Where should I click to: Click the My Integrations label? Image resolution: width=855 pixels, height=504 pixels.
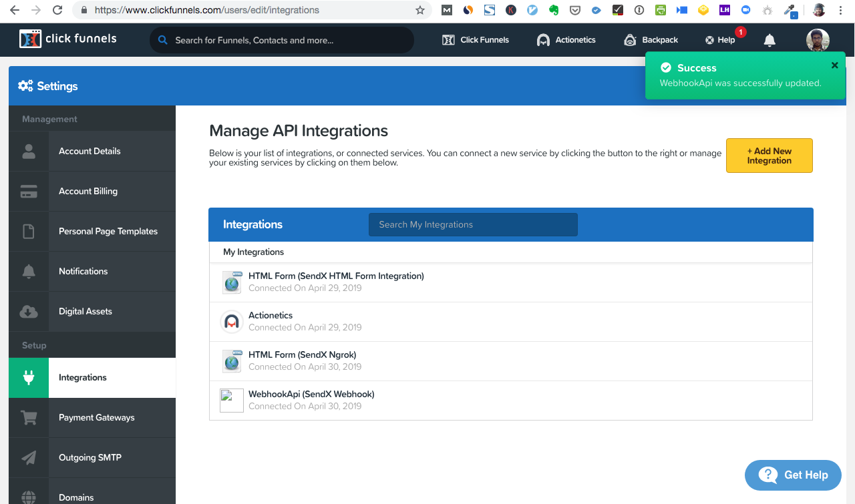click(x=254, y=252)
